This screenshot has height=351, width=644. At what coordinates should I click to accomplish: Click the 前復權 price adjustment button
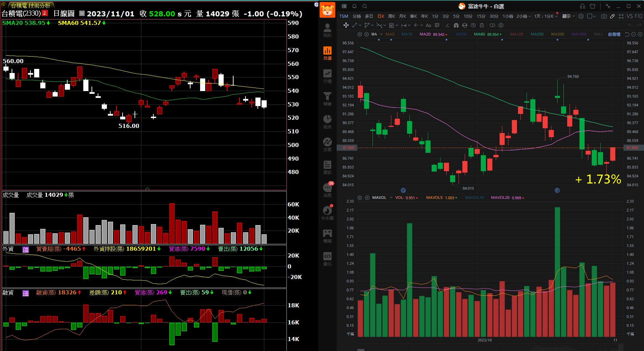(x=614, y=34)
